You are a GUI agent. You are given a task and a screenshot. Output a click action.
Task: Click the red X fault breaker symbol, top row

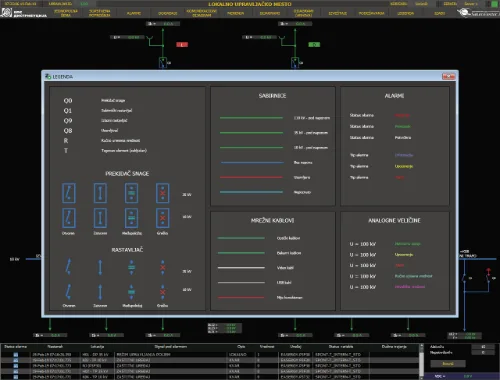point(163,193)
